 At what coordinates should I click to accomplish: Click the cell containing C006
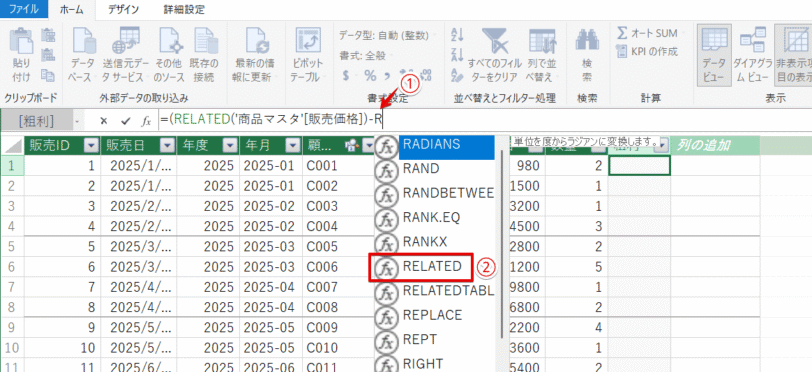(338, 267)
